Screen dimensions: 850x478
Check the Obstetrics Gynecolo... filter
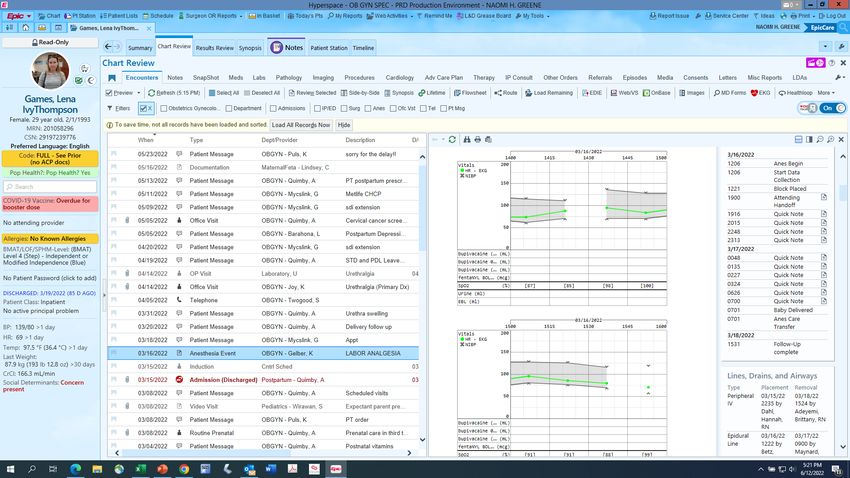[164, 108]
